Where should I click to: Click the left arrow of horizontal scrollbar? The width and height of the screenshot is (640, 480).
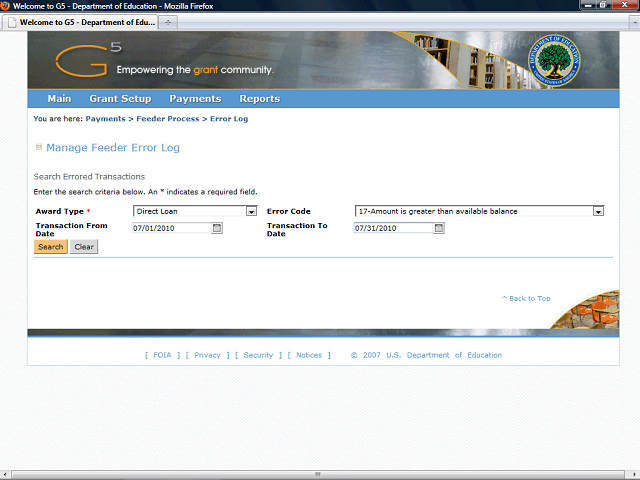coord(5,475)
